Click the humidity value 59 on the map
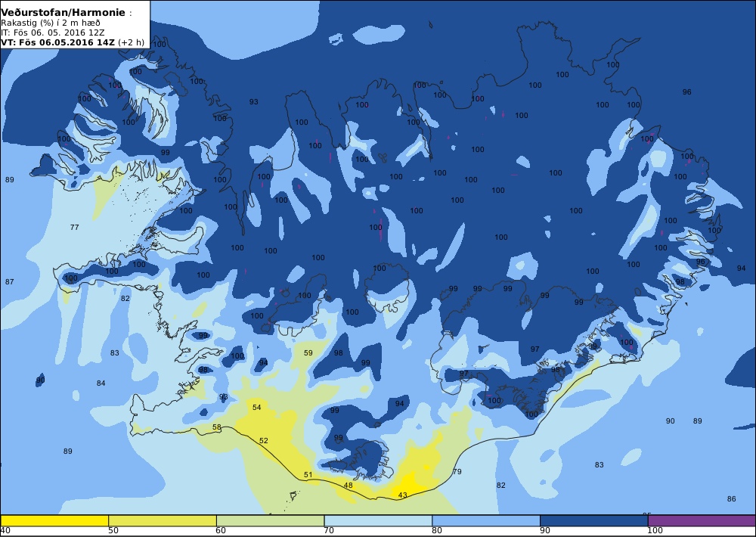Screen dimensions: 756x537 [308, 353]
